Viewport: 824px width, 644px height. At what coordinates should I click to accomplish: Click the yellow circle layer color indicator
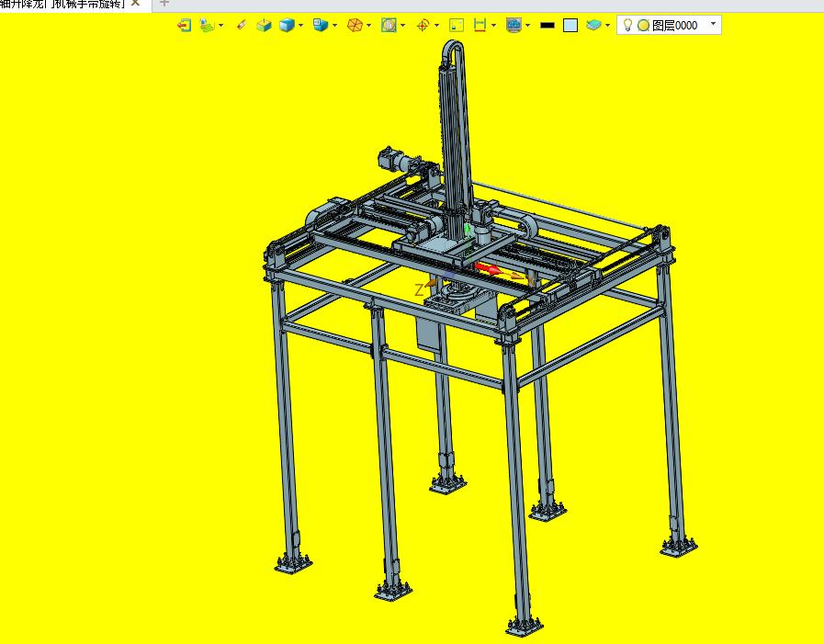coord(643,25)
